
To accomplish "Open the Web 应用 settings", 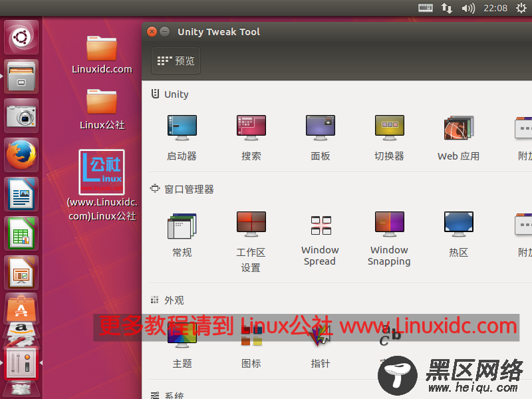I will point(458,138).
